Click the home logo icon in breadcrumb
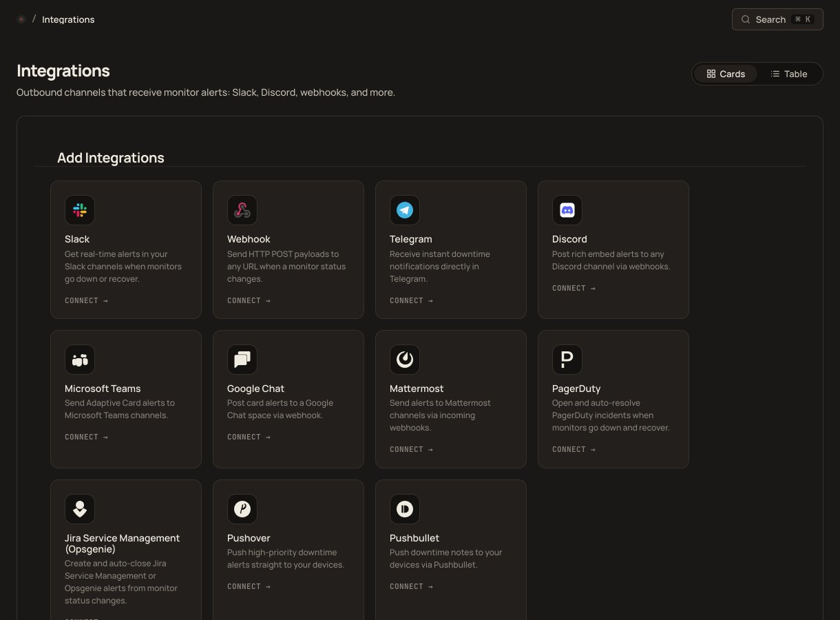Image resolution: width=840 pixels, height=620 pixels. click(x=21, y=19)
